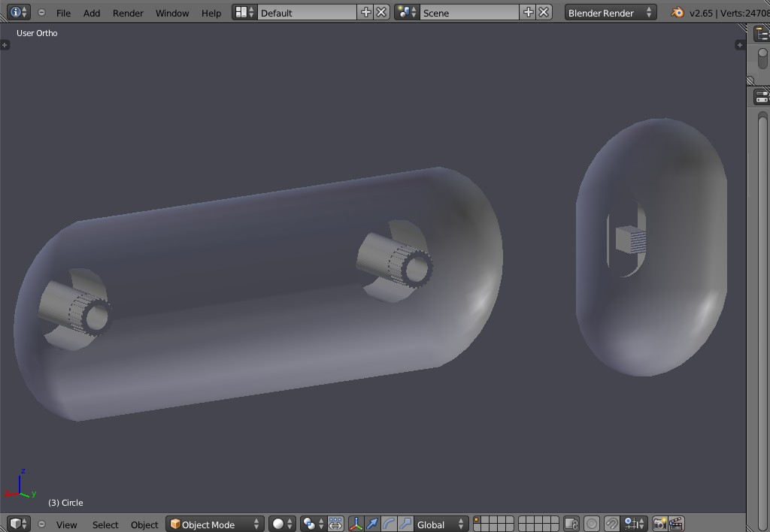Open the File menu
Image resolution: width=770 pixels, height=532 pixels.
coord(63,12)
